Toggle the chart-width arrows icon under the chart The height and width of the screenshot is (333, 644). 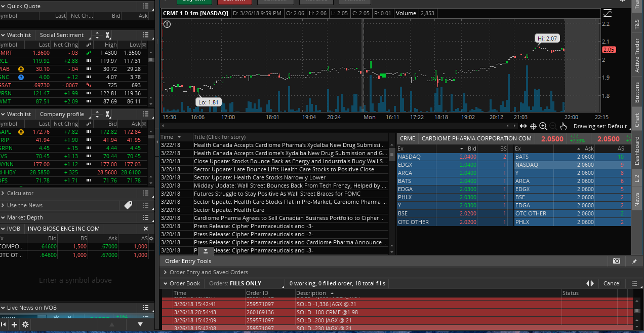pyautogui.click(x=523, y=126)
